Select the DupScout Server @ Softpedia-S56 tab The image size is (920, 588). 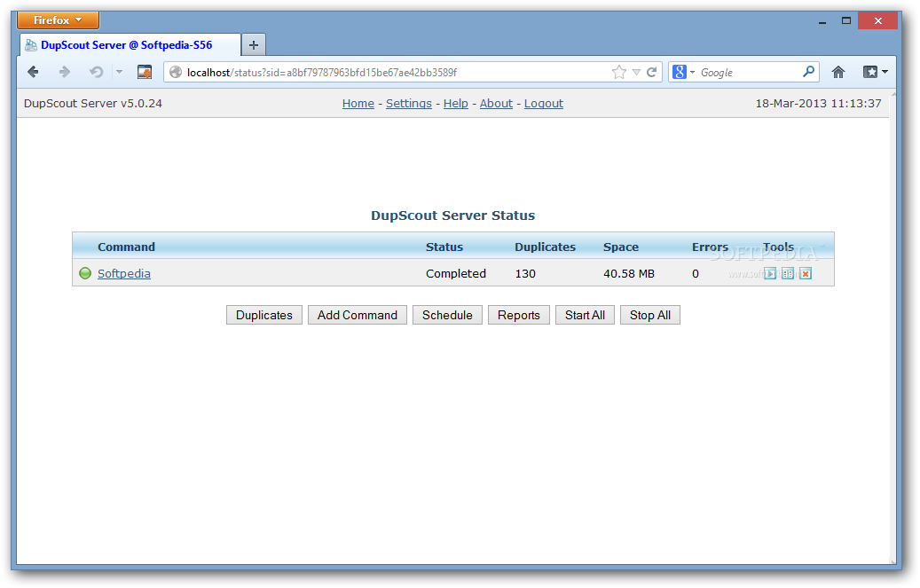[130, 45]
